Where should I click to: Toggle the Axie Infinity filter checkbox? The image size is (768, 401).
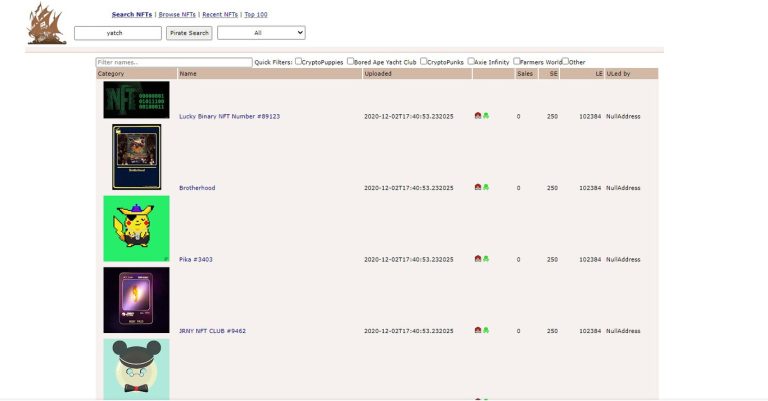pyautogui.click(x=472, y=62)
